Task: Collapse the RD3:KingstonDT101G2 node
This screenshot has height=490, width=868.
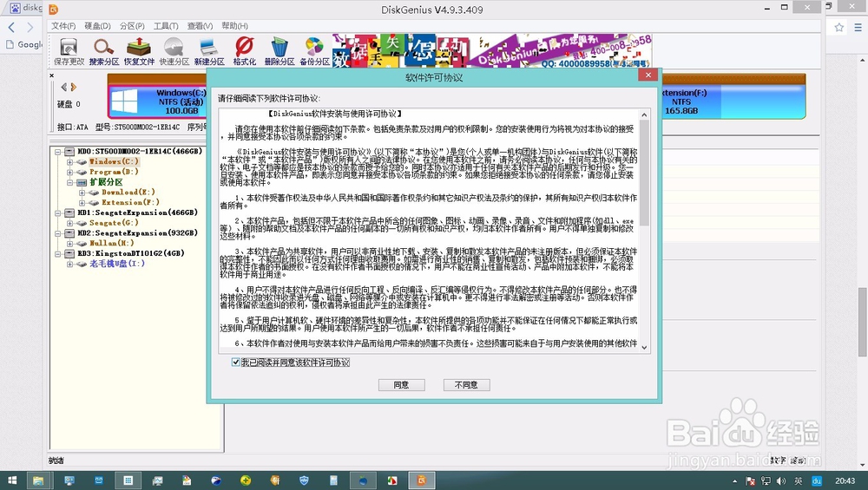Action: coord(57,254)
